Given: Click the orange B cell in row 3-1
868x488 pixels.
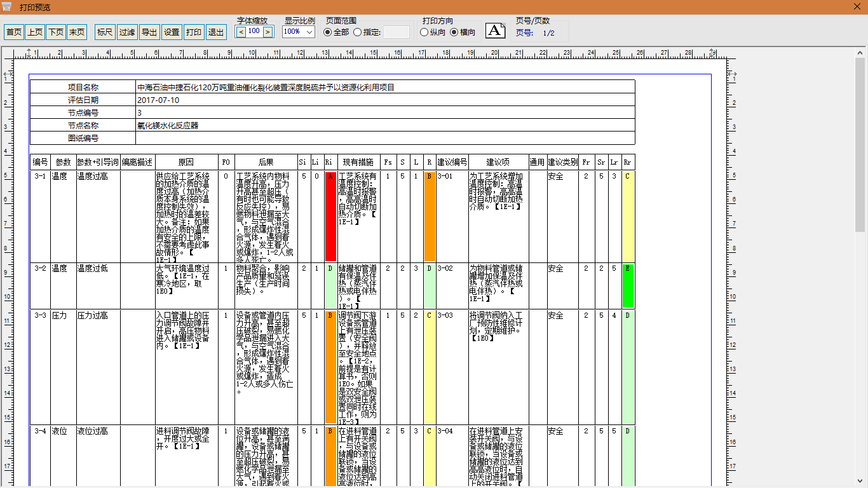Looking at the screenshot, I should click(430, 215).
